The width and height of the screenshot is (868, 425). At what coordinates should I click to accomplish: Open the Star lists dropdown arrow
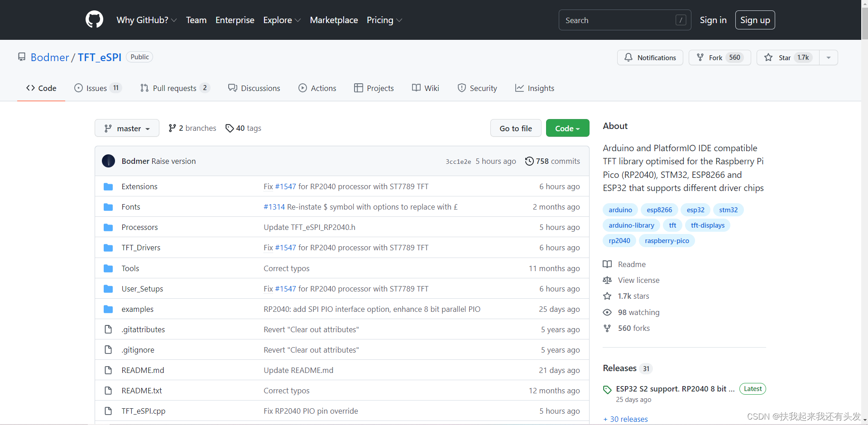829,57
